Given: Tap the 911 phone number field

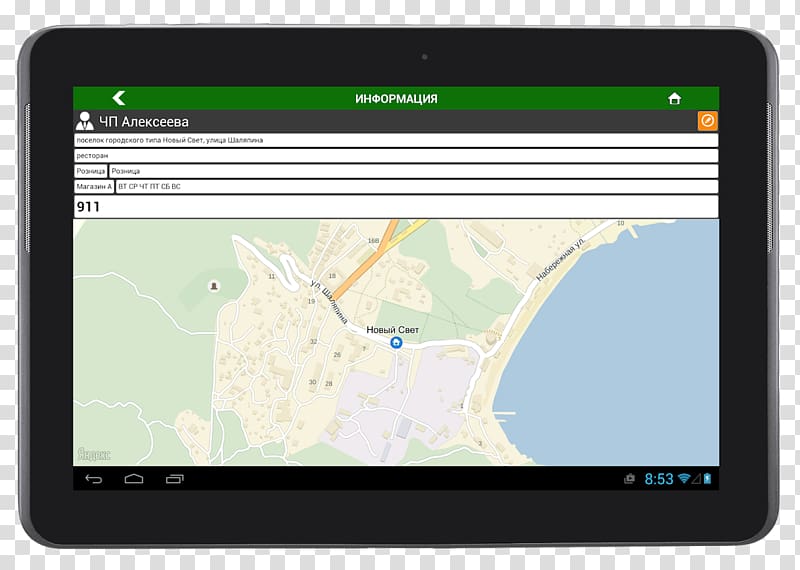Looking at the screenshot, I should coord(396,207).
